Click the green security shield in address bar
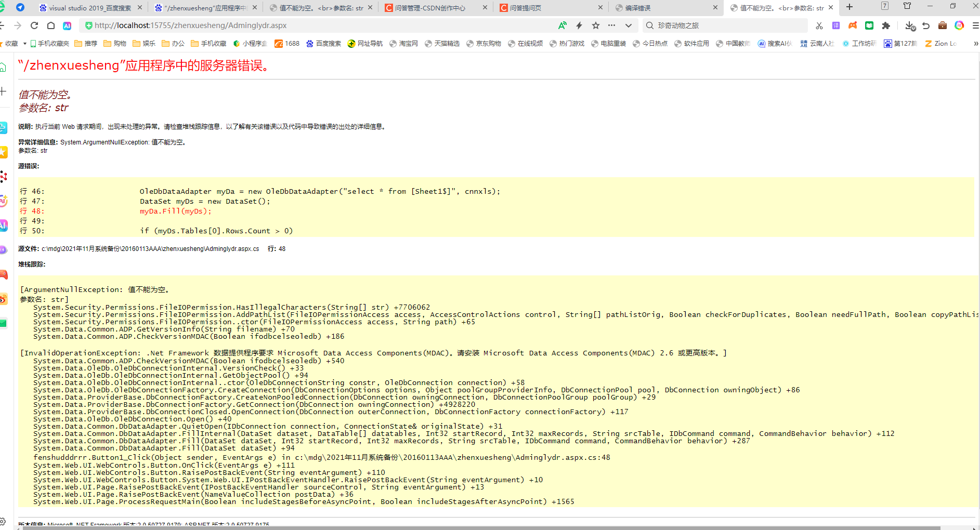 click(88, 25)
